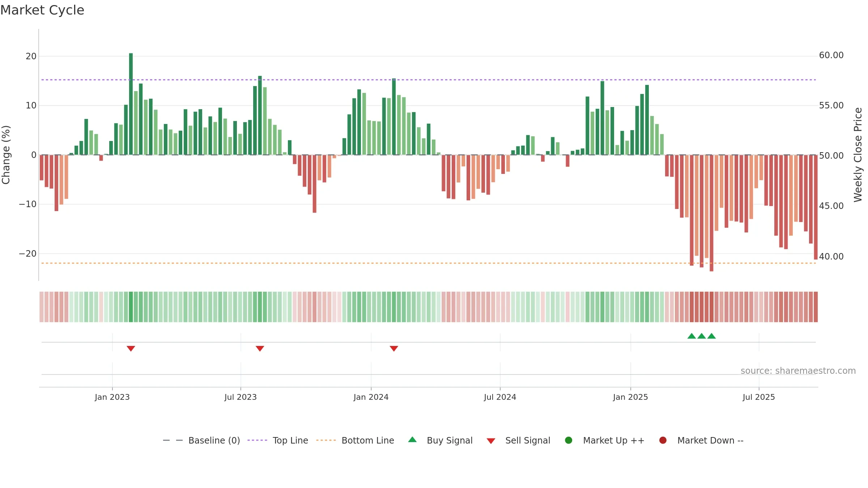Click the tallest green bar above 20%
This screenshot has width=868, height=488.
(131, 104)
